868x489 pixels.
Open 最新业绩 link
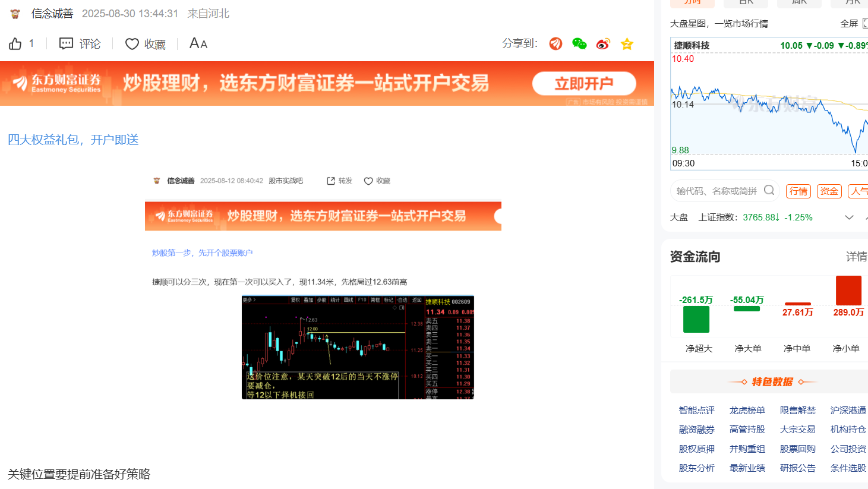(747, 468)
